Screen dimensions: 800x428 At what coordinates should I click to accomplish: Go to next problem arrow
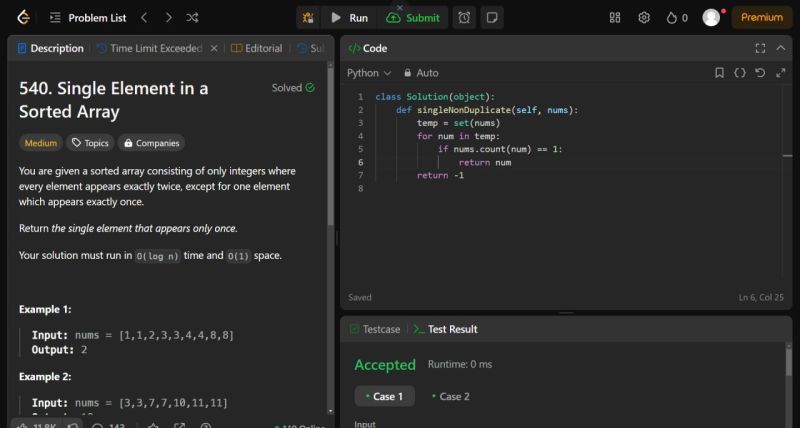(x=168, y=18)
